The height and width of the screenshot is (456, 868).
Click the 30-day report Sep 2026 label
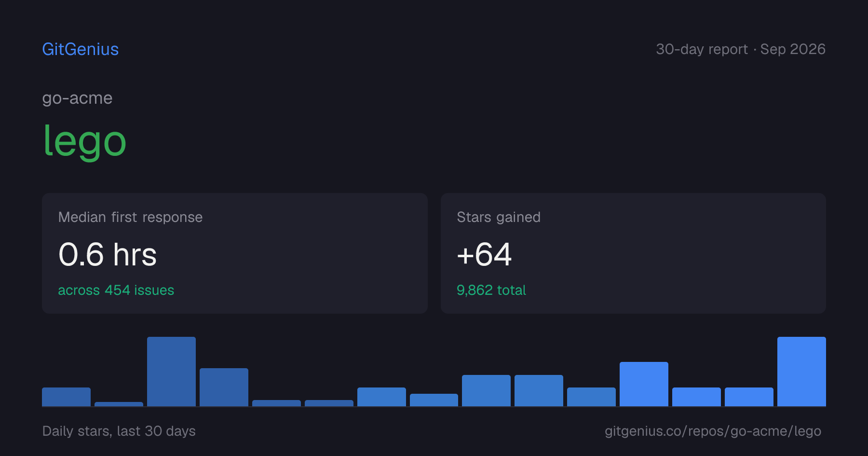pos(741,49)
